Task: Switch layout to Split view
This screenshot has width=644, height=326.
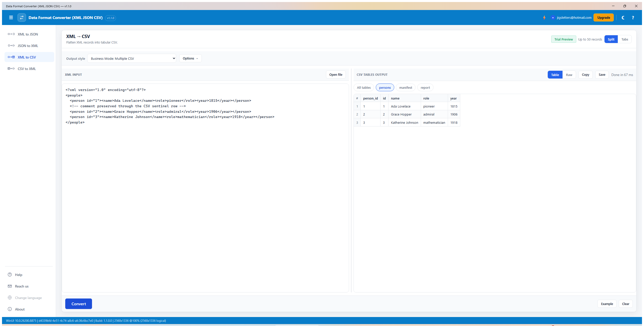Action: (611, 39)
